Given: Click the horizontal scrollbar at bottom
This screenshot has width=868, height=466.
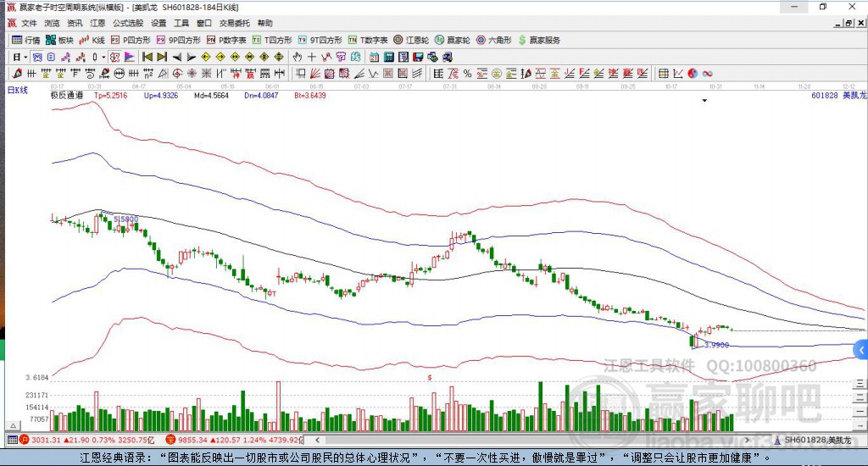Looking at the screenshot, I should 542,441.
